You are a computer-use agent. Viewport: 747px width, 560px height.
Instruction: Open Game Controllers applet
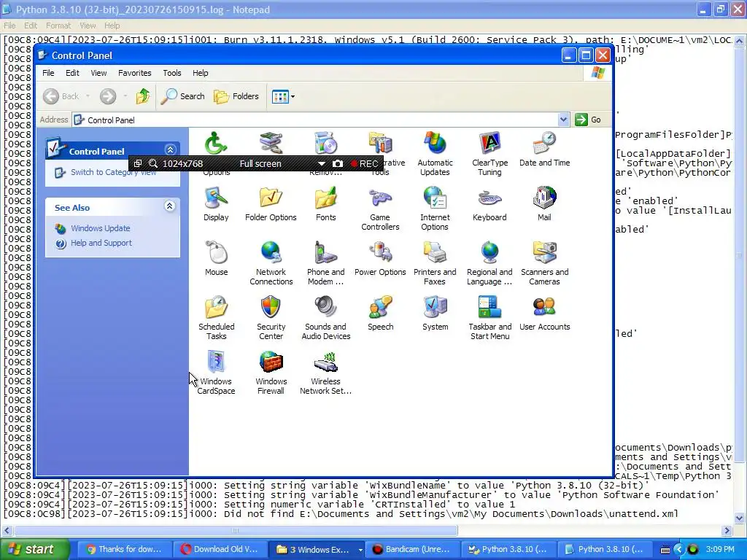(380, 208)
